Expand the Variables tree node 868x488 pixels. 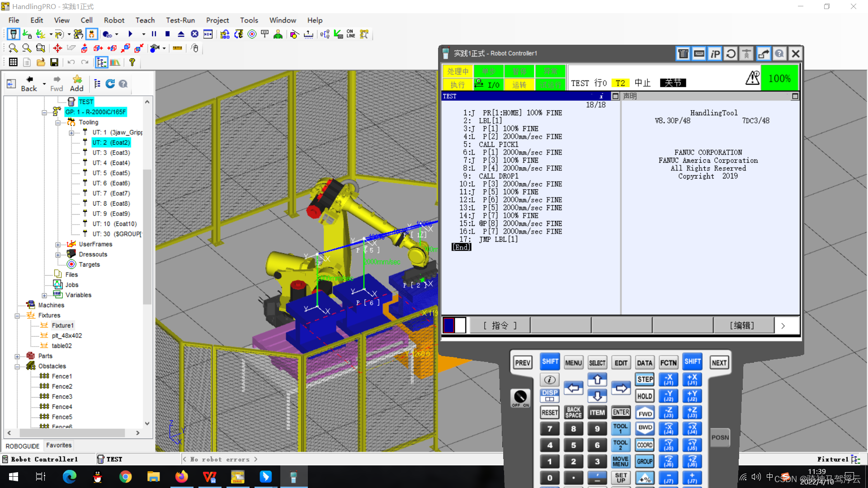coord(44,296)
